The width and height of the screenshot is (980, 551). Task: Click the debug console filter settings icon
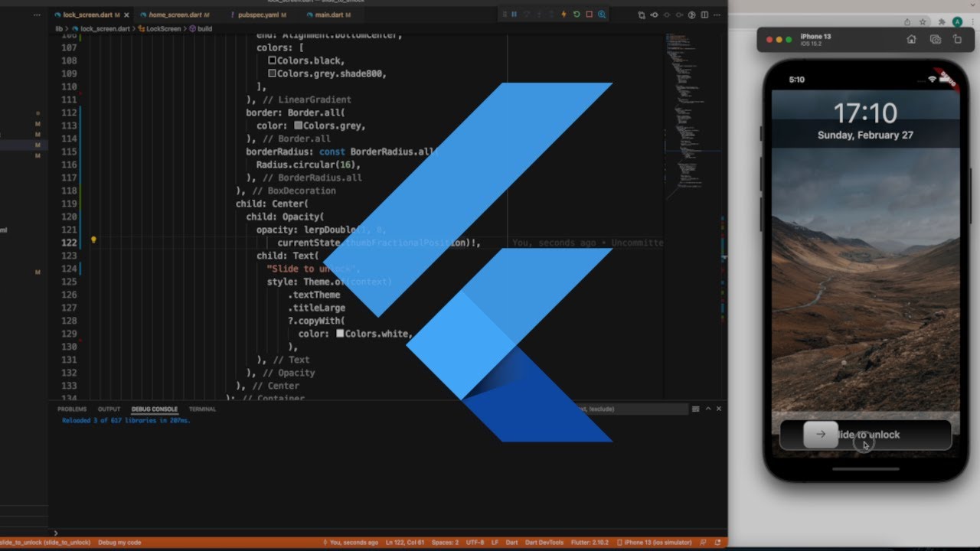pyautogui.click(x=695, y=409)
